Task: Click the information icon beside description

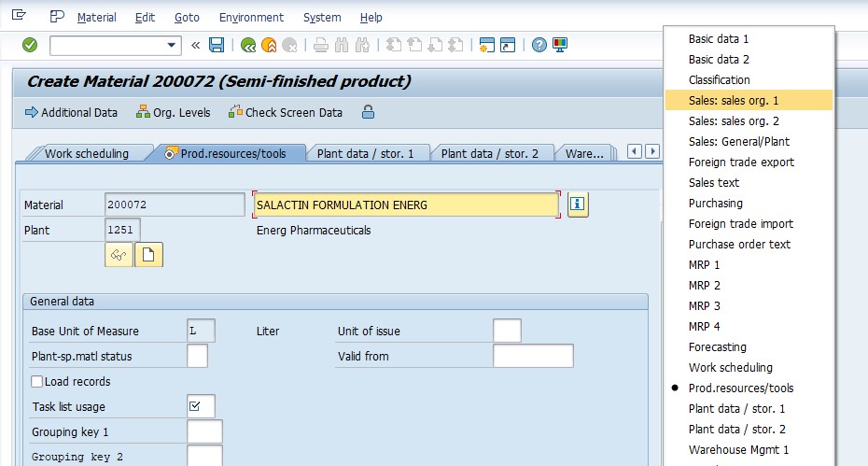Action: [578, 205]
